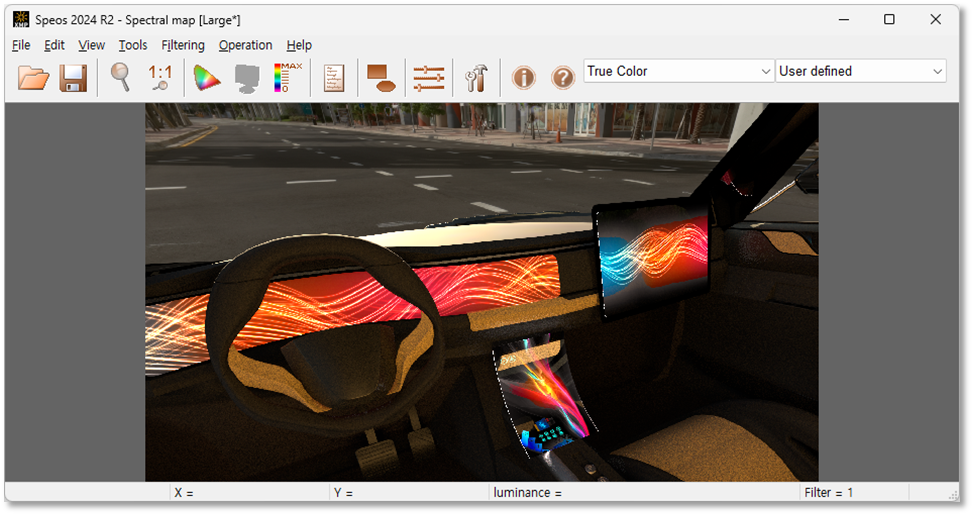
Task: Expand the User defined dropdown
Action: pyautogui.click(x=861, y=71)
